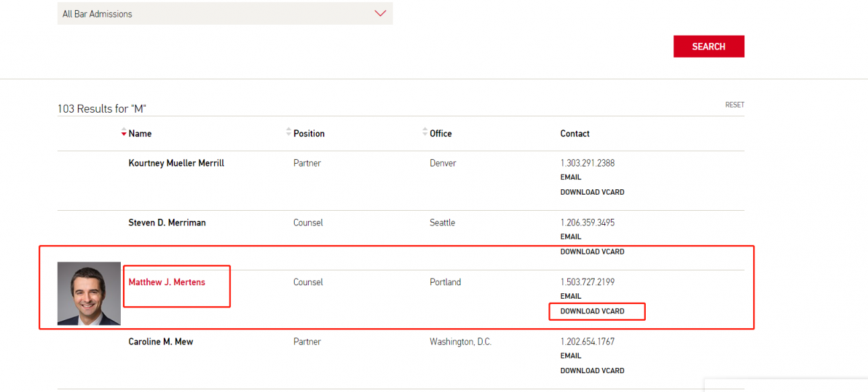868x392 pixels.
Task: Download vCard for Caroline M. Mew
Action: pos(592,371)
